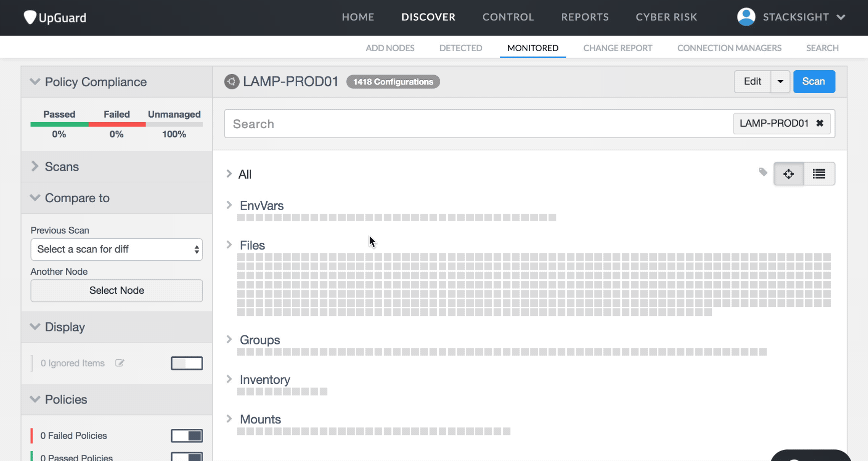This screenshot has width=868, height=461.
Task: Click into the Search input field
Action: (478, 124)
